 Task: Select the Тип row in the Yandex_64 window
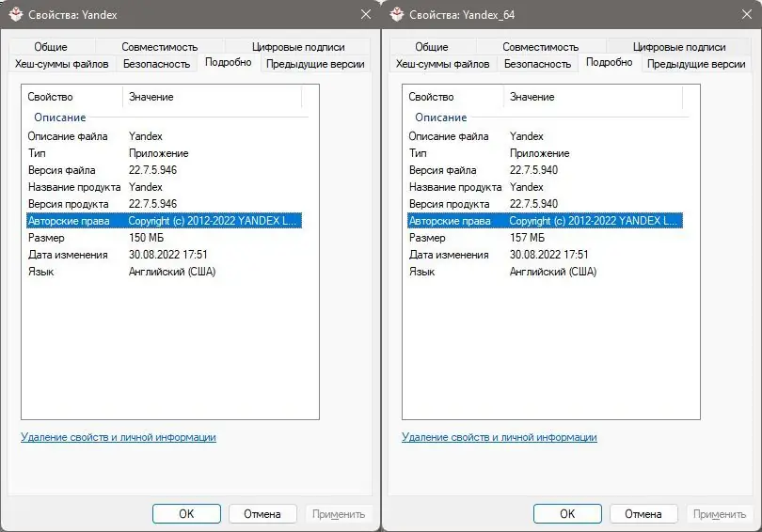pyautogui.click(x=546, y=153)
